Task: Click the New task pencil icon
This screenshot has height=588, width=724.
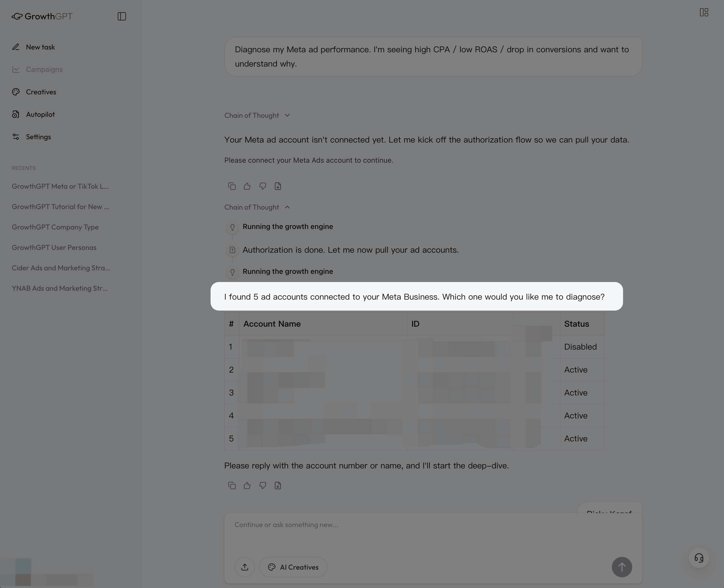Action: (x=16, y=47)
